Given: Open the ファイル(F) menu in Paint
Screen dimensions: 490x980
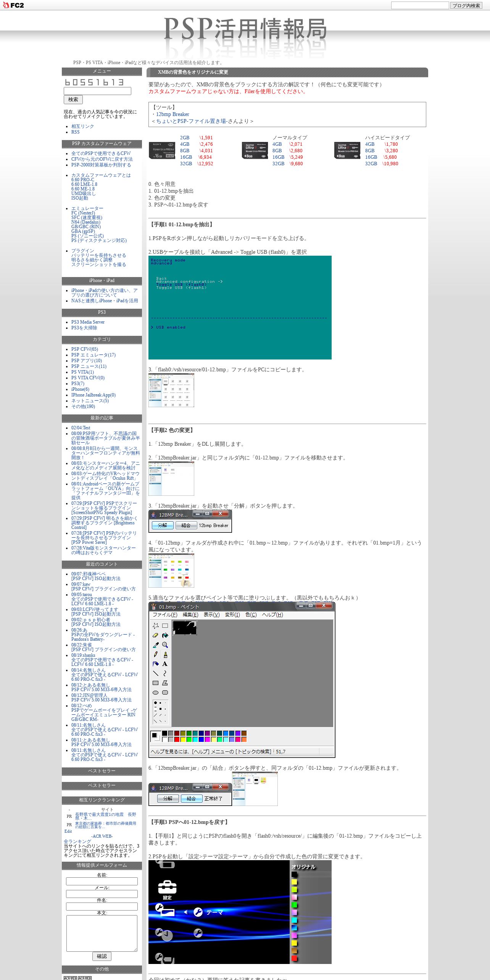Looking at the screenshot, I should coord(165,615).
